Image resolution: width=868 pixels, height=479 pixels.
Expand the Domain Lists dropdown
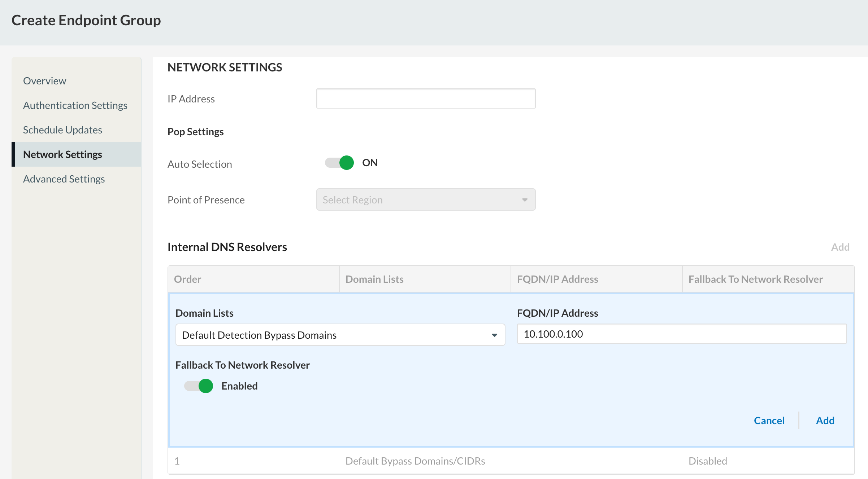(340, 335)
